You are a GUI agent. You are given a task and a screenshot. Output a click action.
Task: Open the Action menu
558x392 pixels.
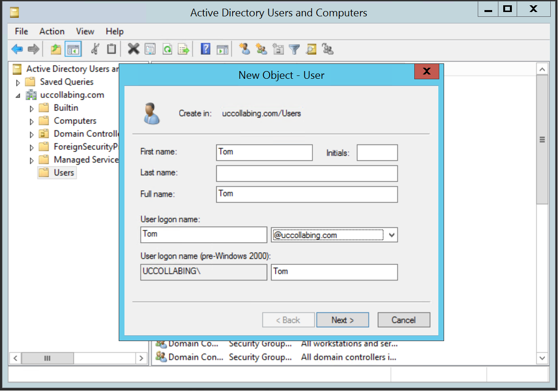click(52, 31)
